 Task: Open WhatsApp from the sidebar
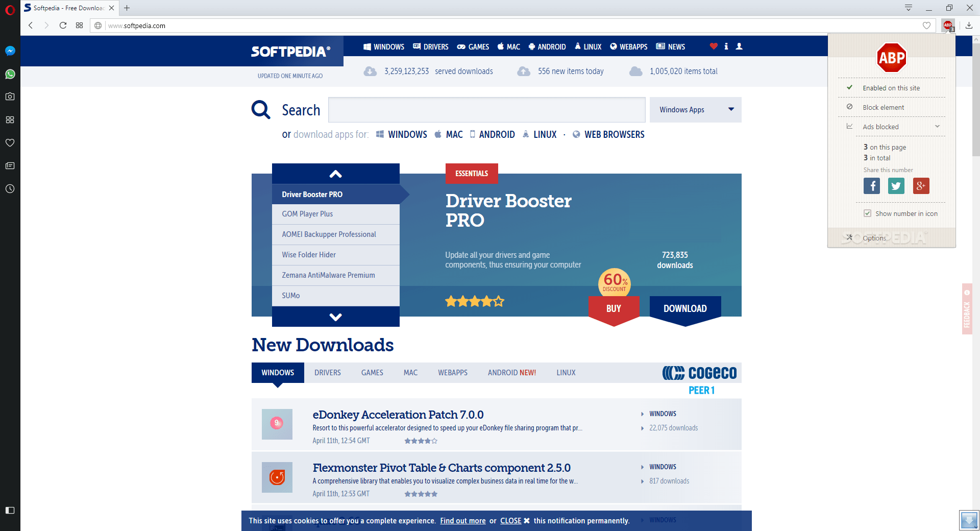(10, 74)
